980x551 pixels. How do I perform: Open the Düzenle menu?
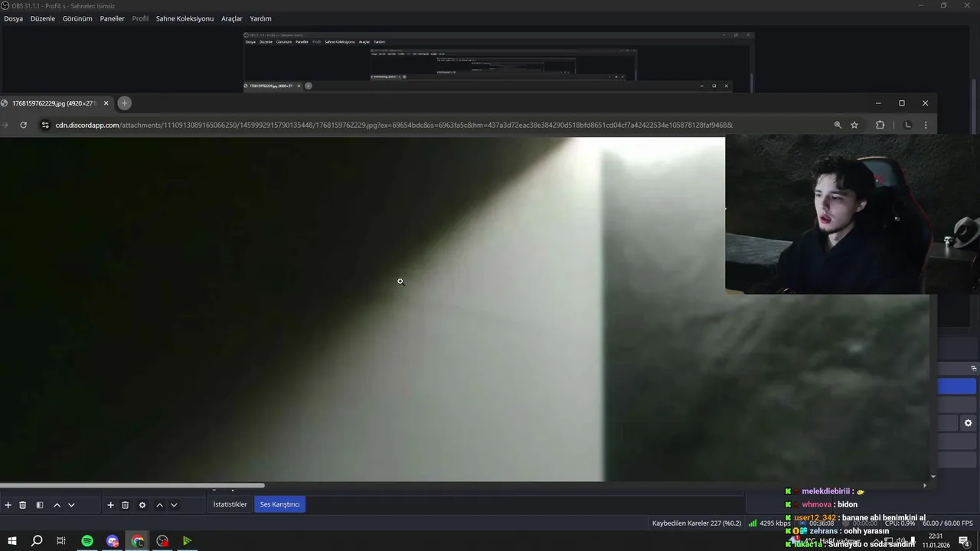43,18
